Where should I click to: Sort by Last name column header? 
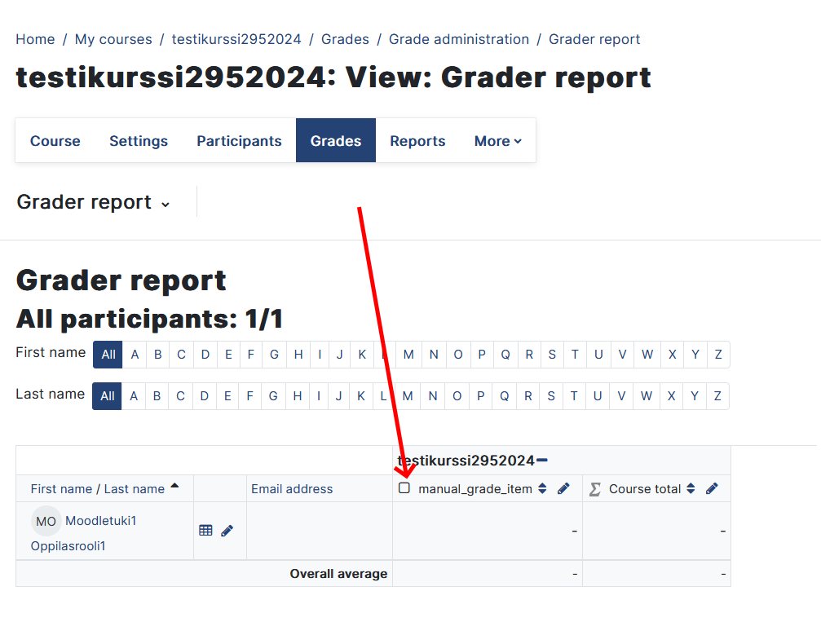click(x=134, y=489)
